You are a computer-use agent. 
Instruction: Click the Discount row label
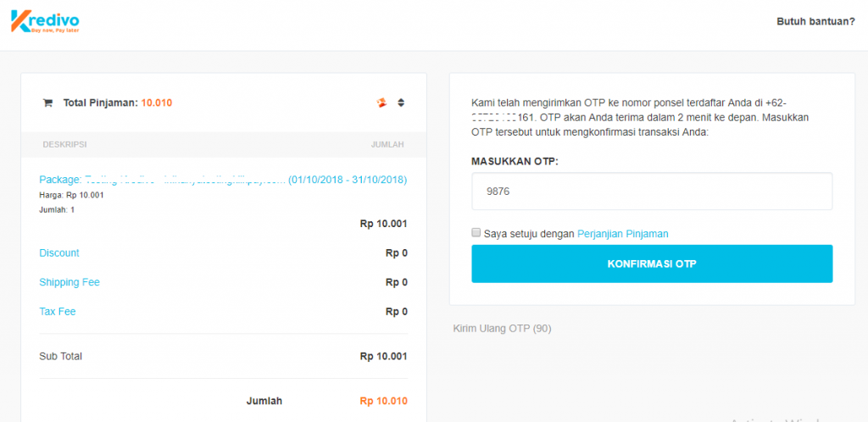(x=59, y=253)
